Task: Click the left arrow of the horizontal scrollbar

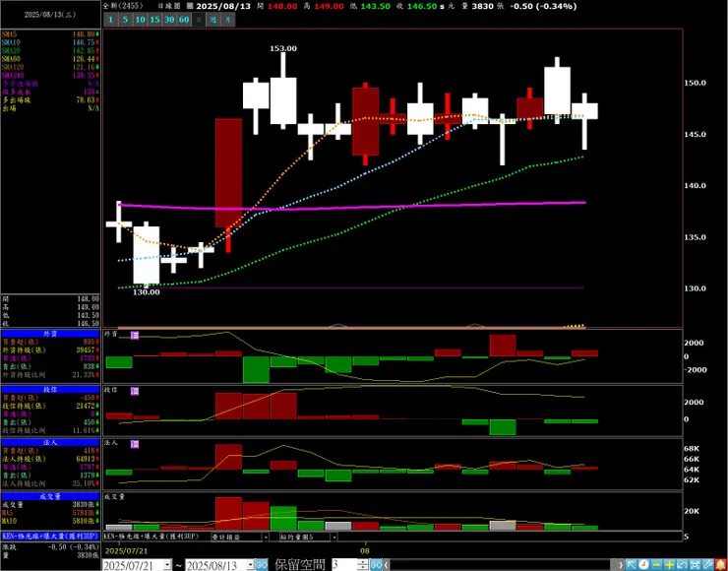Action: (x=387, y=565)
